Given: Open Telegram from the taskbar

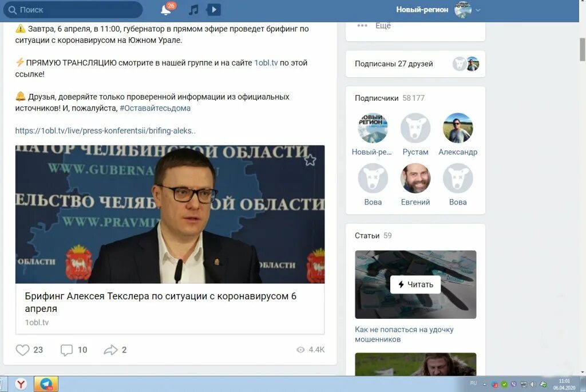Looking at the screenshot, I should pos(46,384).
